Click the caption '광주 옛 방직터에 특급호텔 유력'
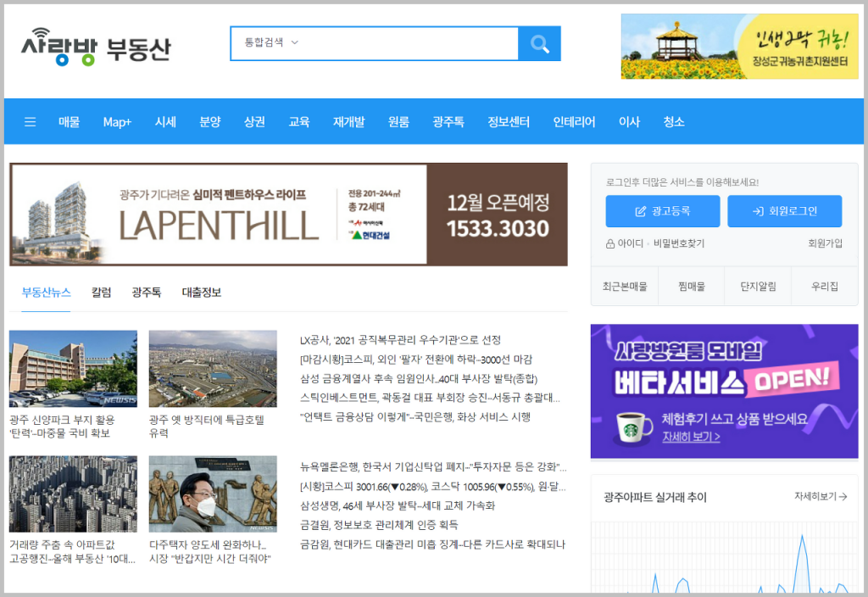Screen dimensions: 868x597 tap(207, 427)
